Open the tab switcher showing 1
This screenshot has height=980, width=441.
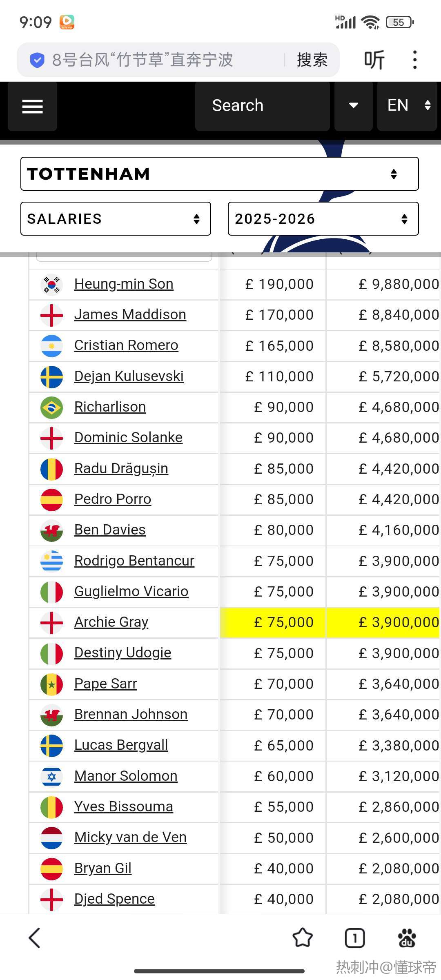click(x=355, y=938)
